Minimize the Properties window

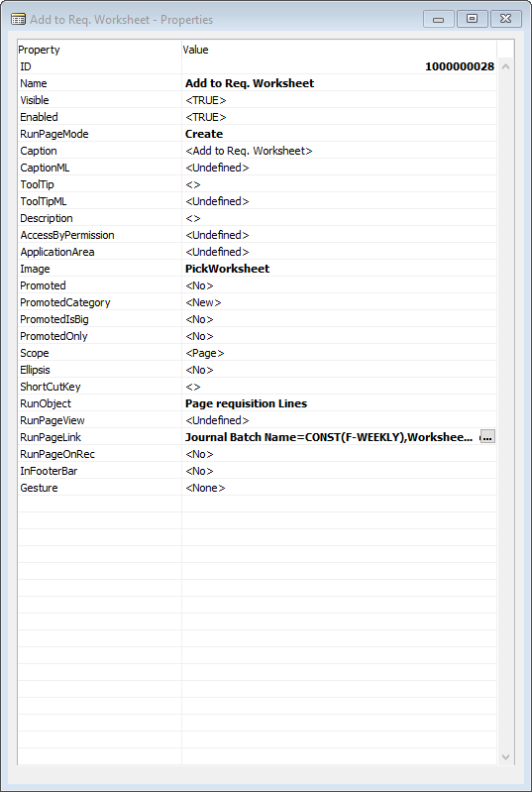(439, 19)
